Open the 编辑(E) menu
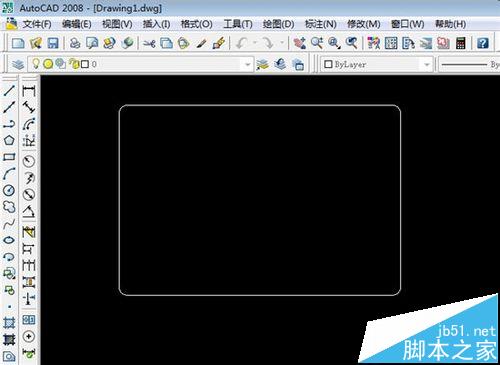Viewport: 500px width, 365px height. 77,24
